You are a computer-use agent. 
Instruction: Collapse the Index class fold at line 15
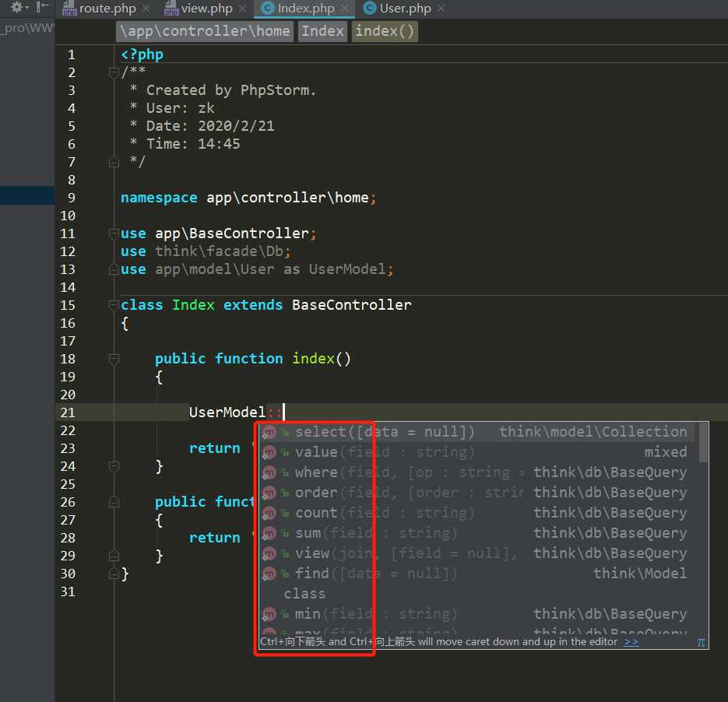[x=114, y=305]
